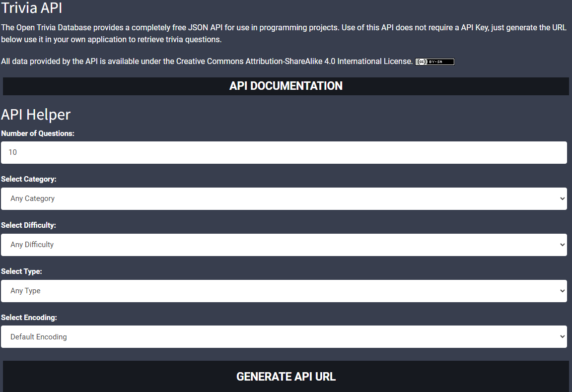Screen dimensions: 572x392
Task: Click the Creative Commons BY-SA license badge
Action: coord(434,62)
